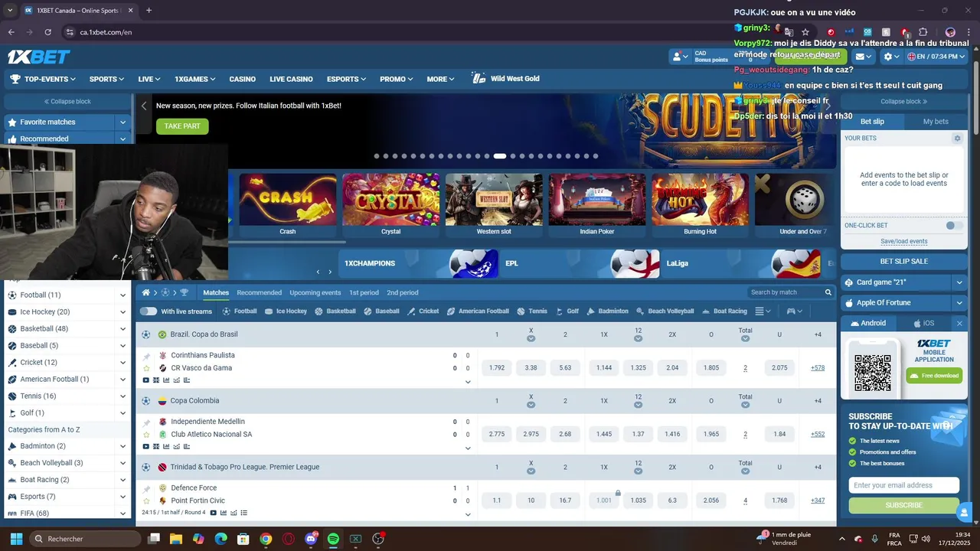The width and height of the screenshot is (980, 551).
Task: Switch to the Bet slip tab
Action: [x=872, y=122]
